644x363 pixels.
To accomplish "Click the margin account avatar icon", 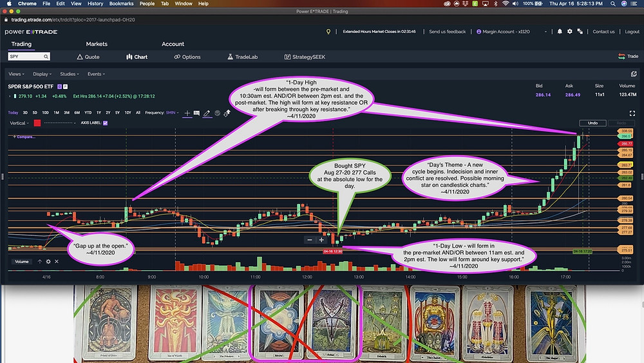I will (478, 32).
